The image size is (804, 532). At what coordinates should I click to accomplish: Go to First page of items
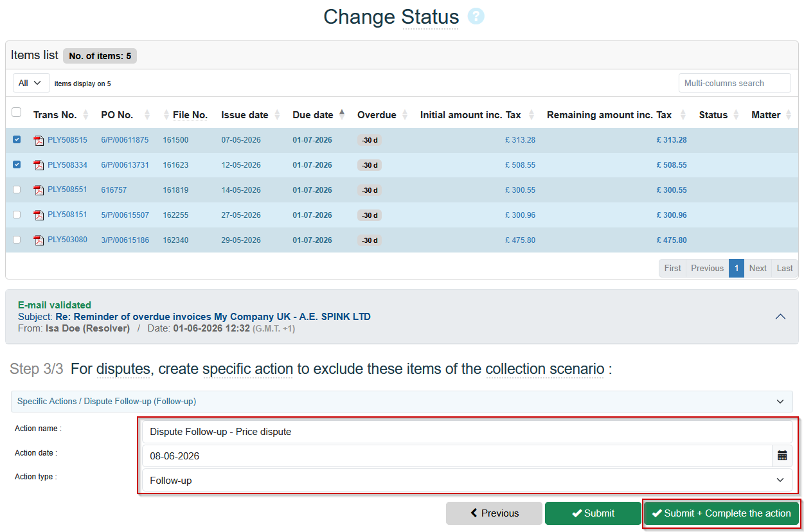coord(672,269)
